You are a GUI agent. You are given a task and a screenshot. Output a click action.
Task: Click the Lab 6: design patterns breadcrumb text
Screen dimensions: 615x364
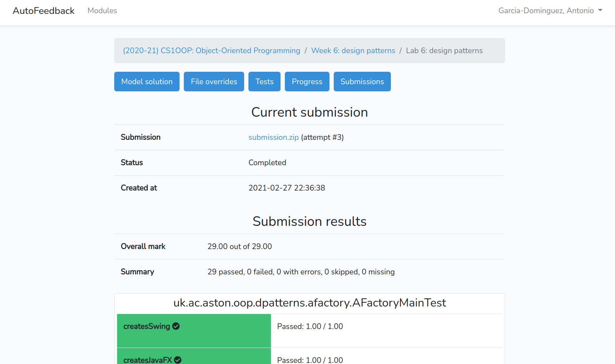[x=444, y=51]
